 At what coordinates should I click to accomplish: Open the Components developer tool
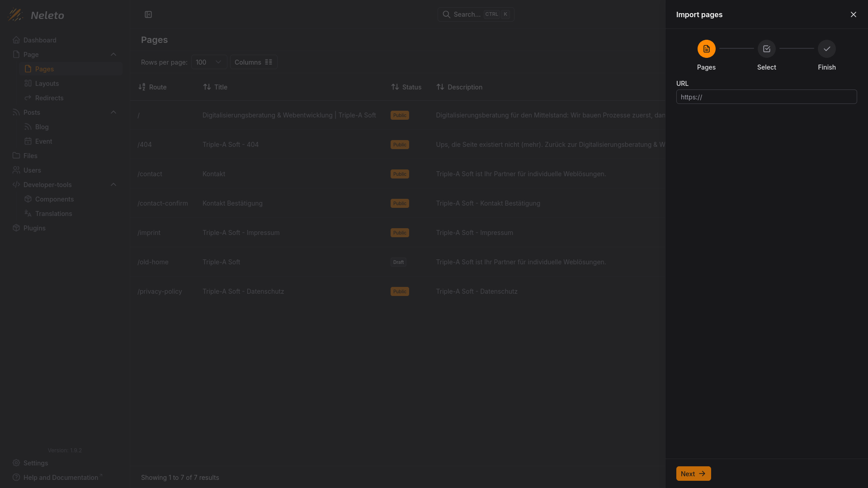coord(54,199)
